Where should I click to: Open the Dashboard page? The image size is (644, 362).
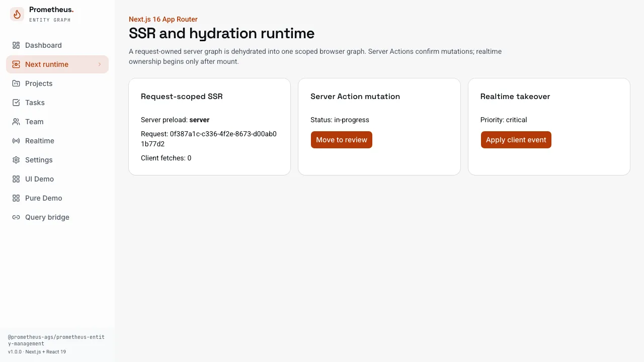click(57, 45)
